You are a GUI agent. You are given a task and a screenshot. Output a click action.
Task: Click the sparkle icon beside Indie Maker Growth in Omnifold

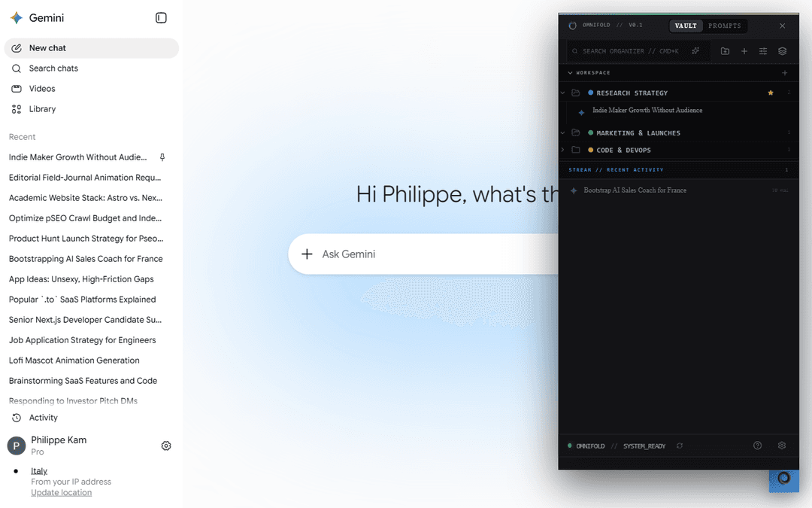click(x=581, y=112)
